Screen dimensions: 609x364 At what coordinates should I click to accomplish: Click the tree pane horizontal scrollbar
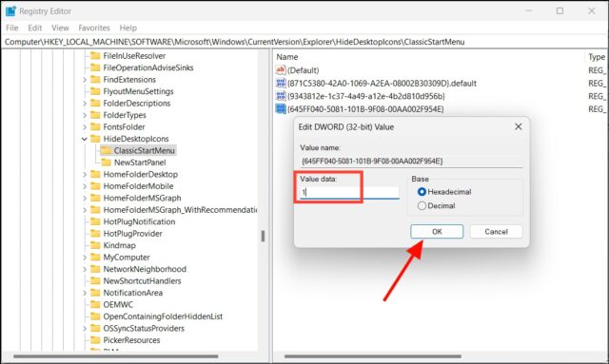[x=116, y=356]
